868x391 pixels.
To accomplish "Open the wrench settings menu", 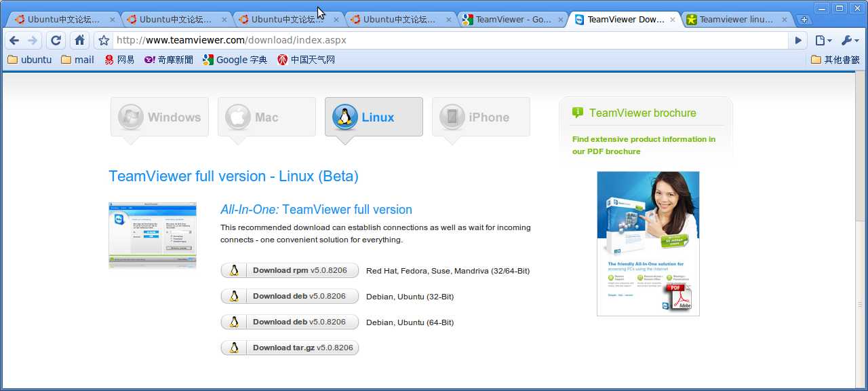I will [x=850, y=40].
